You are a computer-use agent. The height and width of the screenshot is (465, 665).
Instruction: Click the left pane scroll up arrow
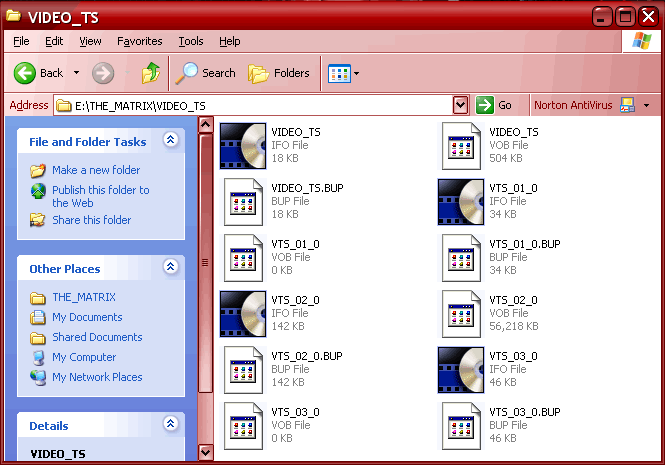(206, 125)
